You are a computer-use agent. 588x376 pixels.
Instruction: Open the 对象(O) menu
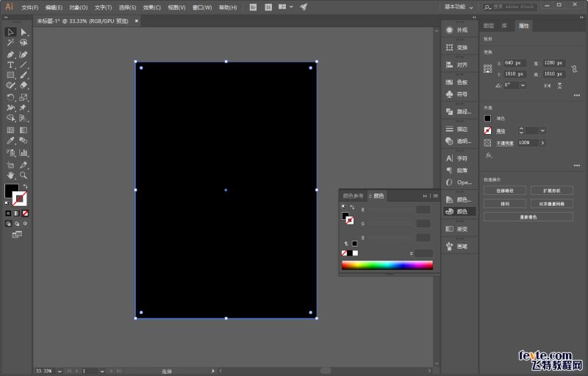(79, 7)
